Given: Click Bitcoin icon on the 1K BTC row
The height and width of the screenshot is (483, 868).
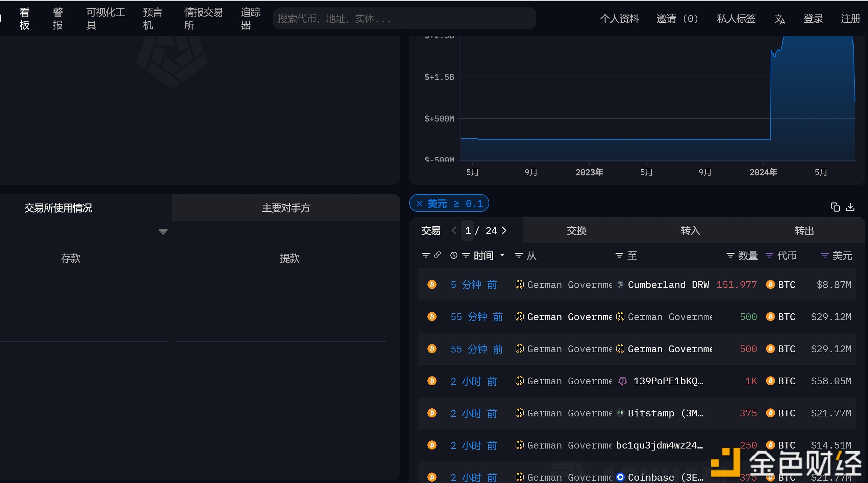Looking at the screenshot, I should 432,381.
